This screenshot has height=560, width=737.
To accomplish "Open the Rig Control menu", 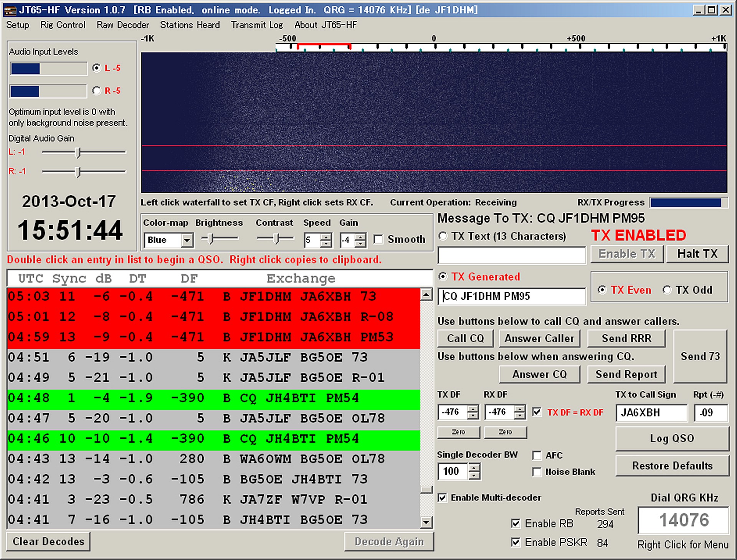I will (63, 25).
